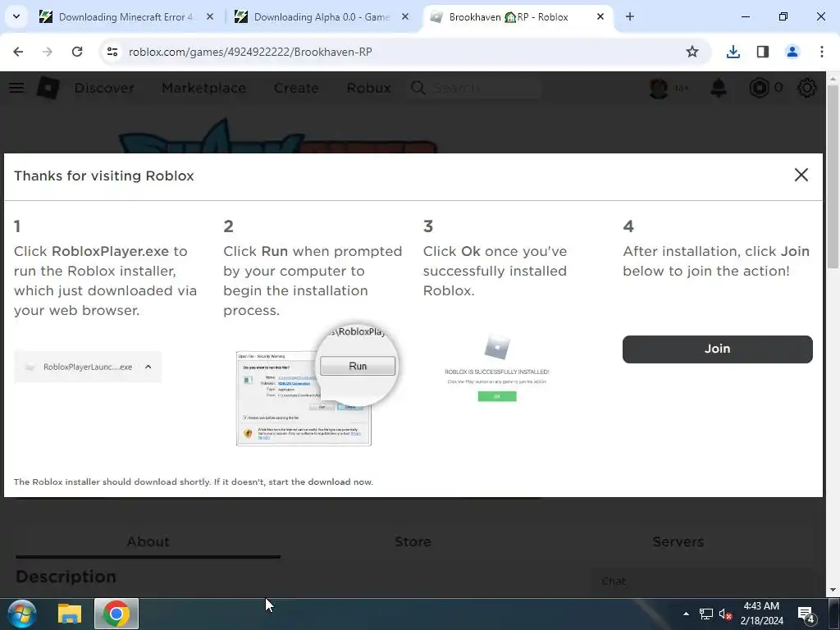Open Chrome three-dot menu
This screenshot has width=840, height=630.
pyautogui.click(x=822, y=52)
